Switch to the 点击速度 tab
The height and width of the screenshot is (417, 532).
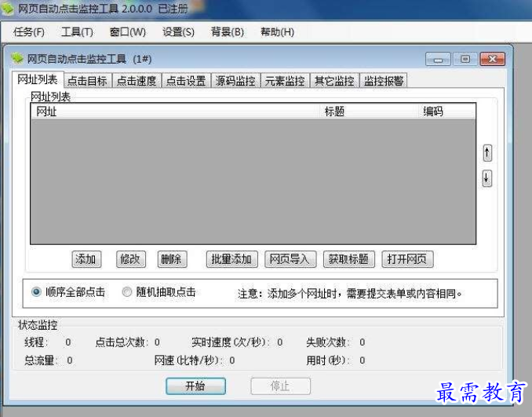(137, 81)
